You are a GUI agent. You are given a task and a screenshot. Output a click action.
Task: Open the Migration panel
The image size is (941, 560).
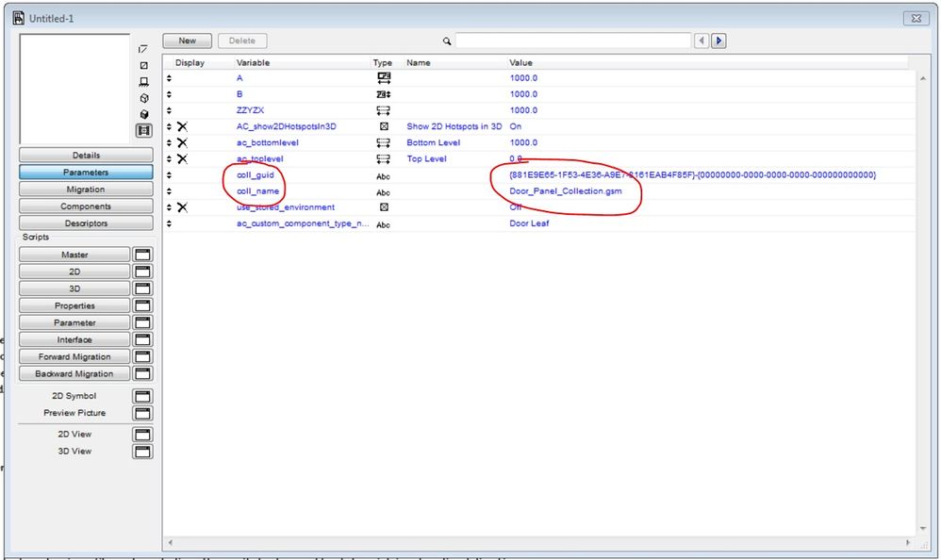(86, 189)
